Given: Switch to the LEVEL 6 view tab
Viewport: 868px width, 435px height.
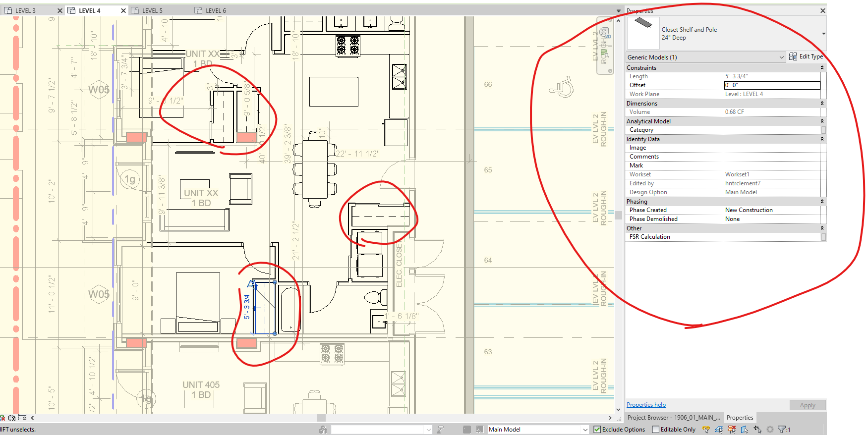Looking at the screenshot, I should point(216,10).
